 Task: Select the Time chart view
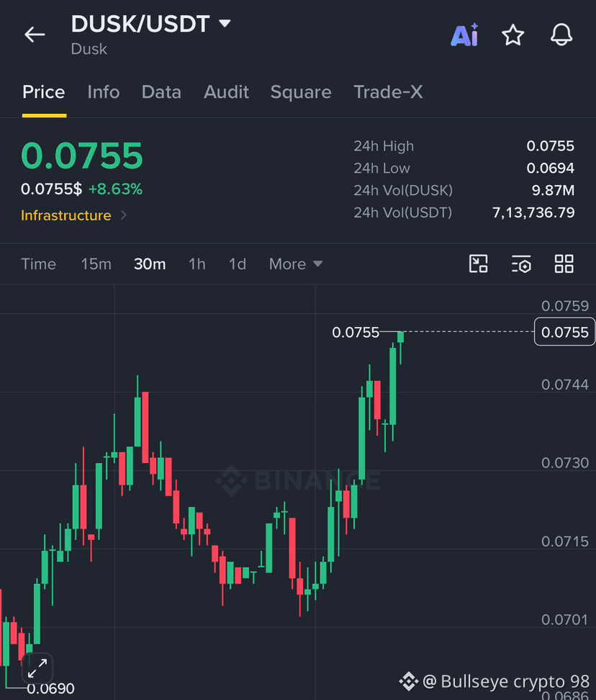pyautogui.click(x=38, y=264)
